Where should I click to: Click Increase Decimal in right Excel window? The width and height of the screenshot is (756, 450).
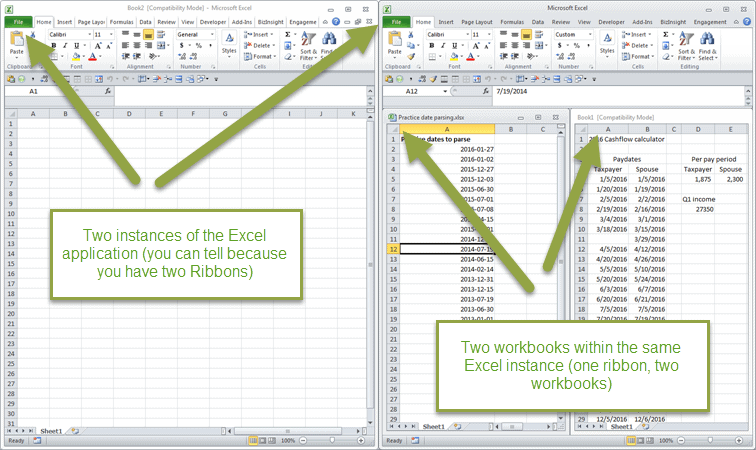coord(560,56)
